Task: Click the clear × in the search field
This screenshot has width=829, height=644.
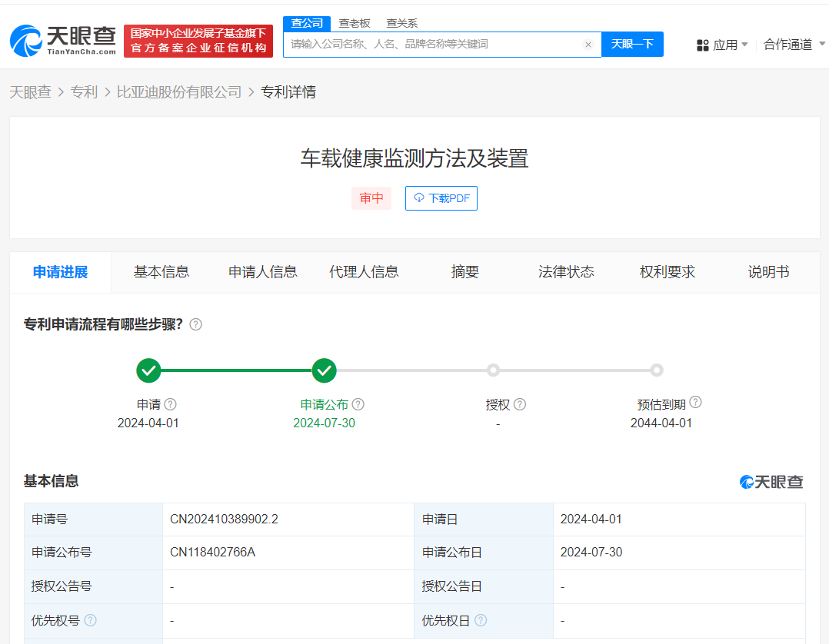Action: 588,44
